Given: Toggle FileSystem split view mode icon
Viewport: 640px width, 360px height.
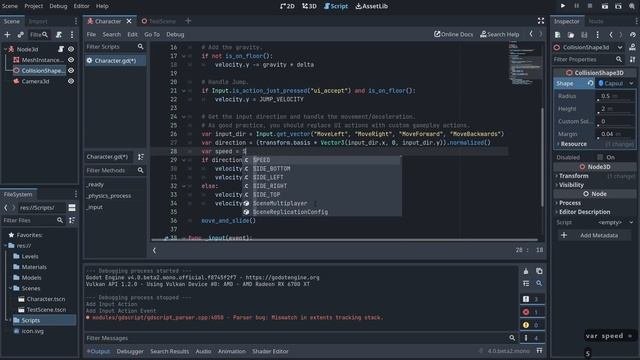Looking at the screenshot, I should (72, 208).
